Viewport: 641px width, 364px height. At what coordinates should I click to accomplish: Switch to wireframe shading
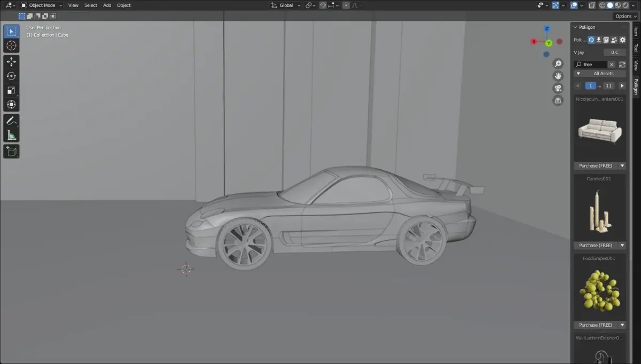pyautogui.click(x=603, y=5)
